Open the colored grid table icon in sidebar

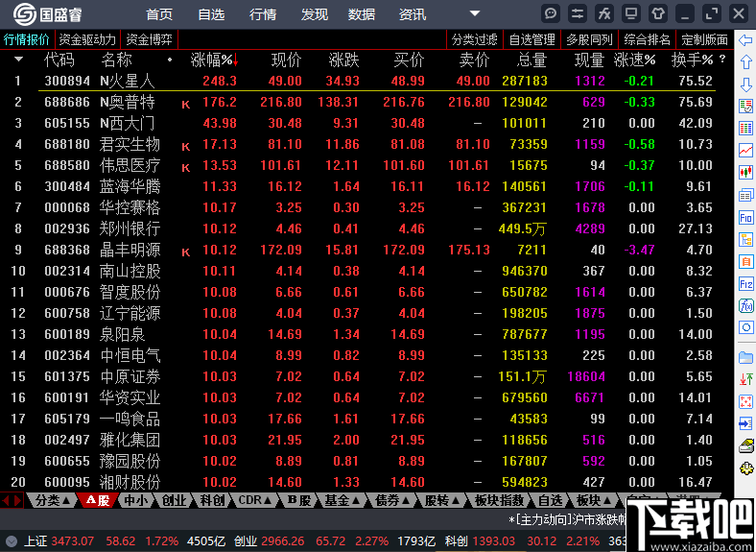click(745, 128)
